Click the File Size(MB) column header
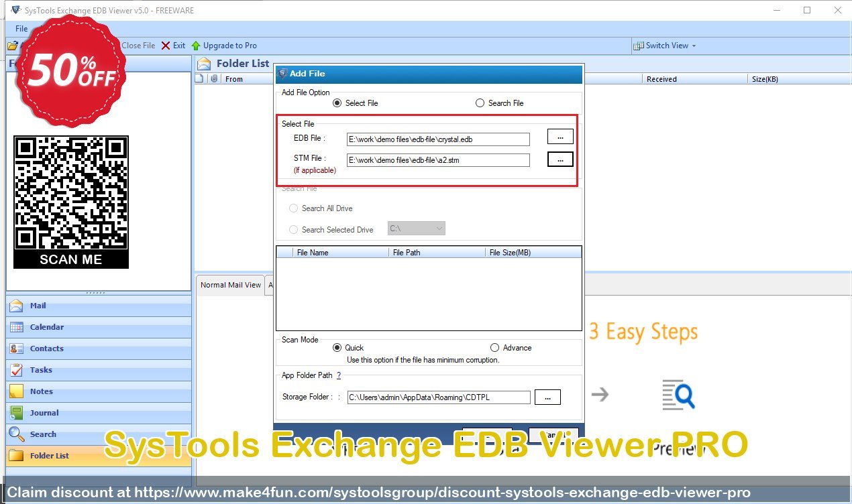This screenshot has width=852, height=504. tap(533, 253)
